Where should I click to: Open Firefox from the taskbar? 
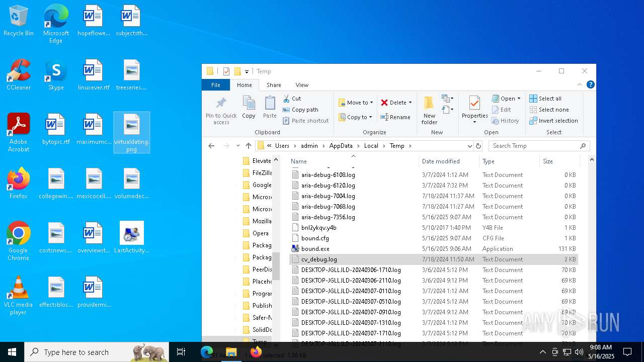tap(256, 352)
